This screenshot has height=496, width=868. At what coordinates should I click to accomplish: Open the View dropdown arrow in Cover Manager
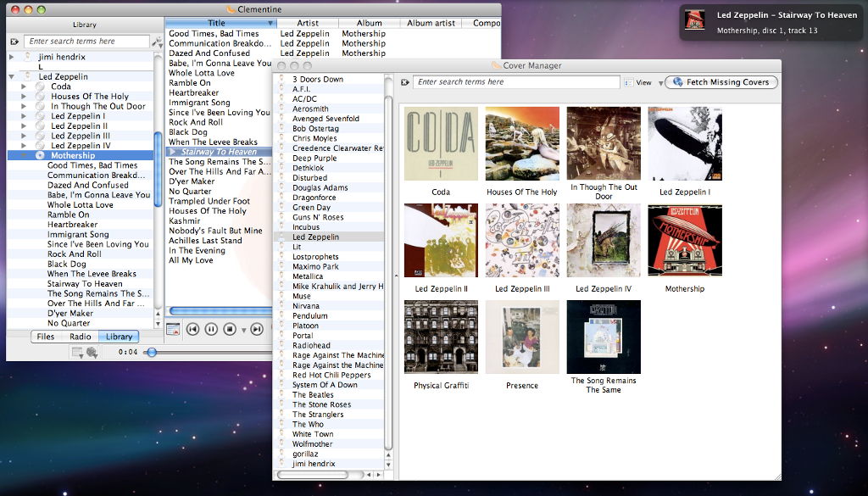coord(660,83)
